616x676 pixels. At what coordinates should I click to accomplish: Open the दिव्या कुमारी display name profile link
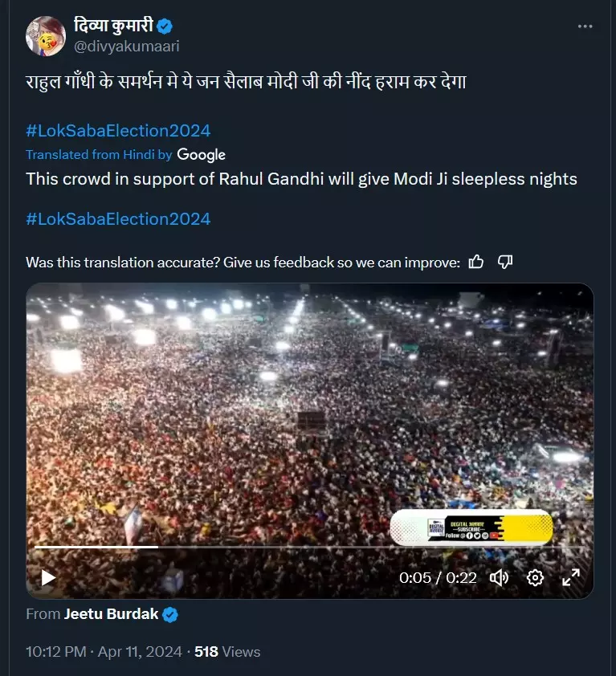pos(114,26)
